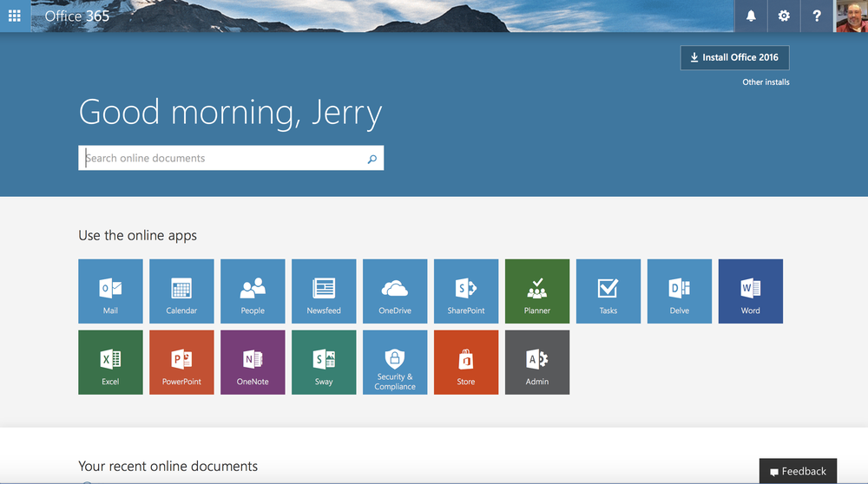This screenshot has width=868, height=484.
Task: Open the SharePoint app tile
Action: [466, 291]
